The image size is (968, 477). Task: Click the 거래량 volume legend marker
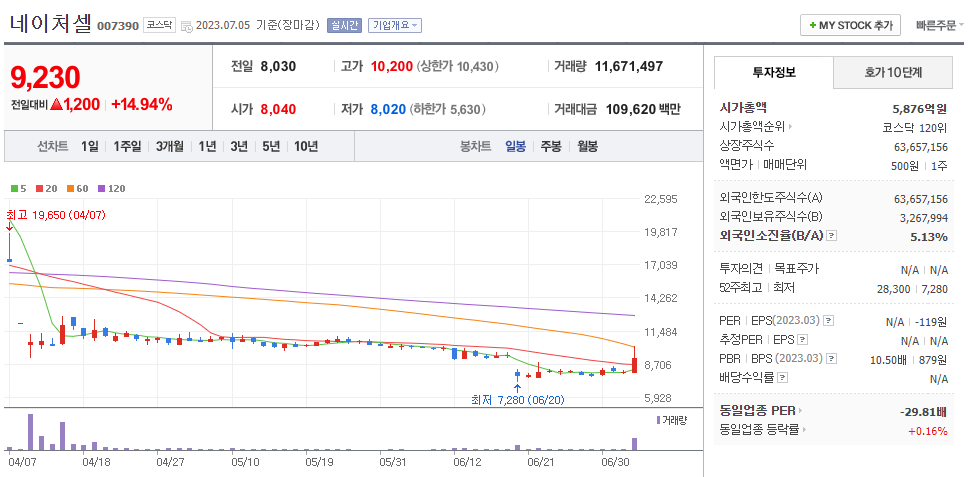pos(659,420)
